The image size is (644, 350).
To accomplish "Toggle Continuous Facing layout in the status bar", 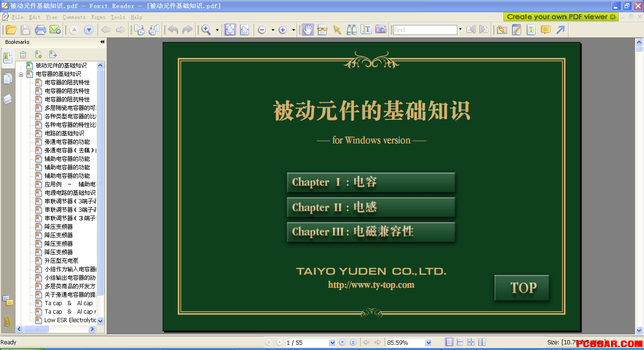I will click(x=482, y=342).
